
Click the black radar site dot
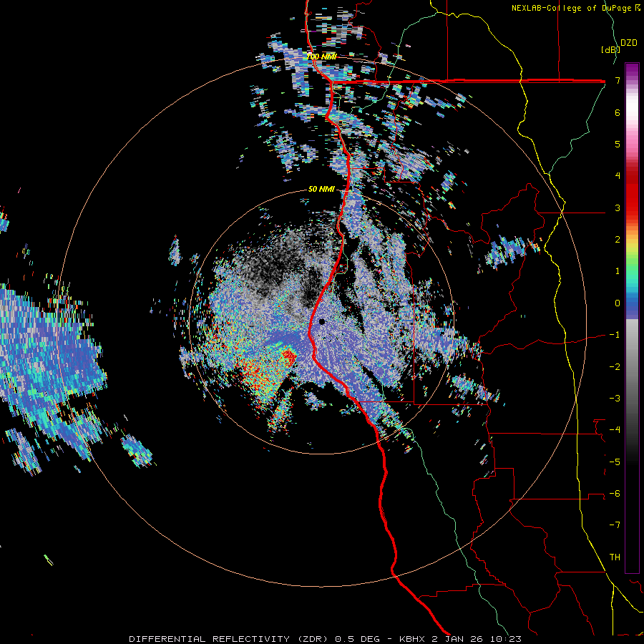tap(322, 321)
